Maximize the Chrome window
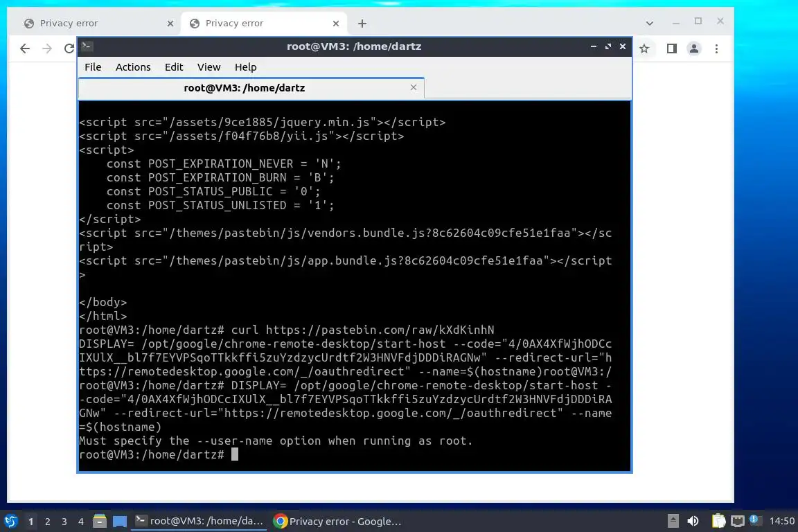The width and height of the screenshot is (798, 532). click(x=698, y=21)
